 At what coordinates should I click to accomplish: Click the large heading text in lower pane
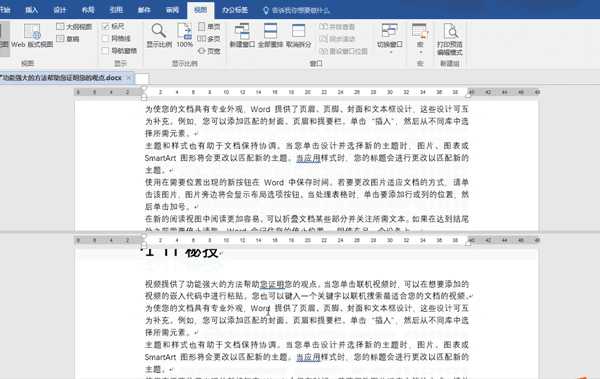click(x=181, y=253)
